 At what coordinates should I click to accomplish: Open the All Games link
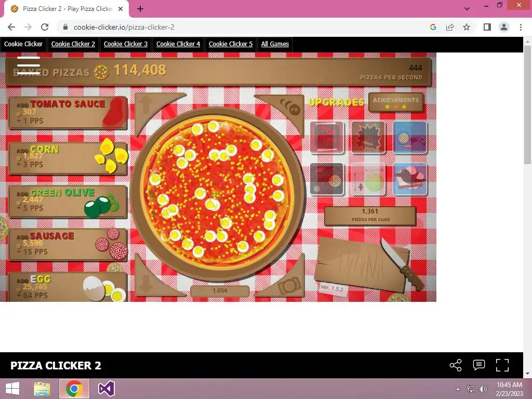(275, 44)
